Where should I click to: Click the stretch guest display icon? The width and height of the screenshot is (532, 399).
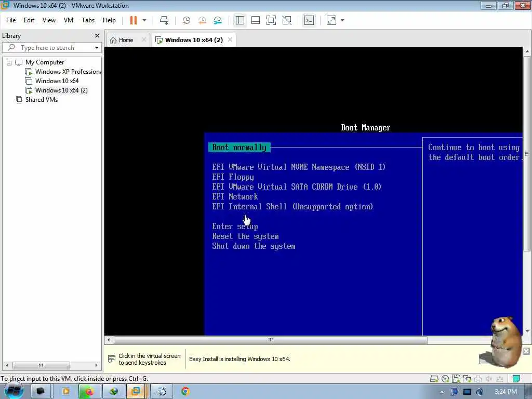click(x=331, y=20)
